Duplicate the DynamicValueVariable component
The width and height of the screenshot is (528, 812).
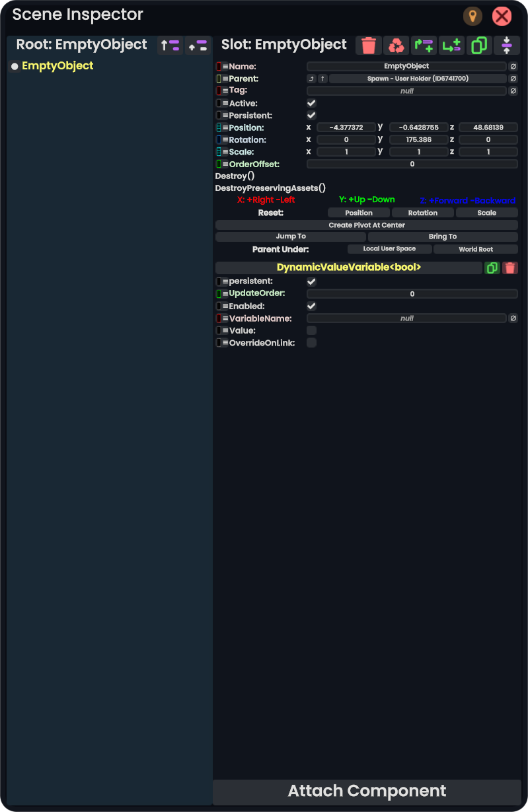[x=492, y=268]
